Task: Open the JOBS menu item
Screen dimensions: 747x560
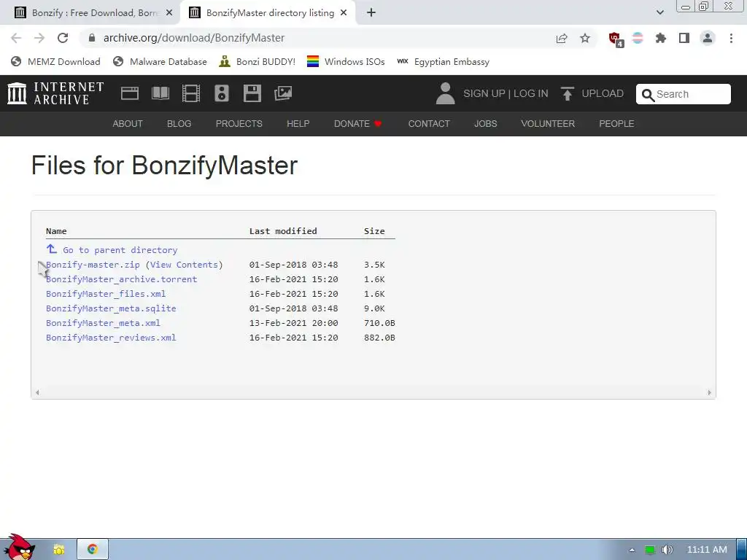Action: click(485, 124)
